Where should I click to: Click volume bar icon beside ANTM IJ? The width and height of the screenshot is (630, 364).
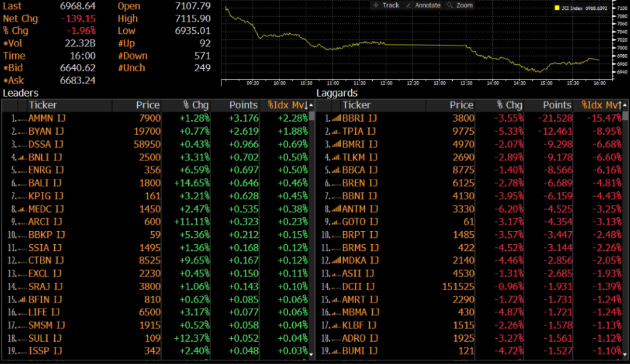337,209
